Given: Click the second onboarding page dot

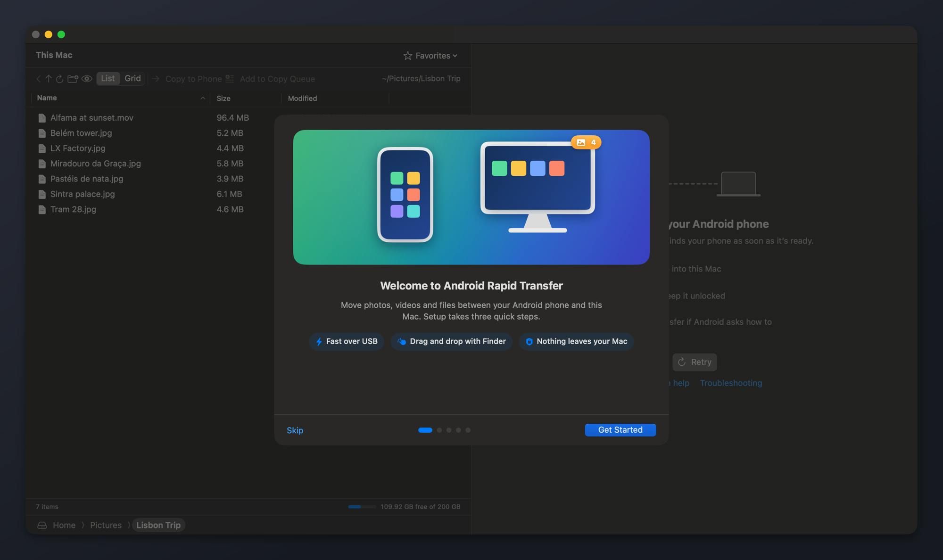Looking at the screenshot, I should (439, 430).
